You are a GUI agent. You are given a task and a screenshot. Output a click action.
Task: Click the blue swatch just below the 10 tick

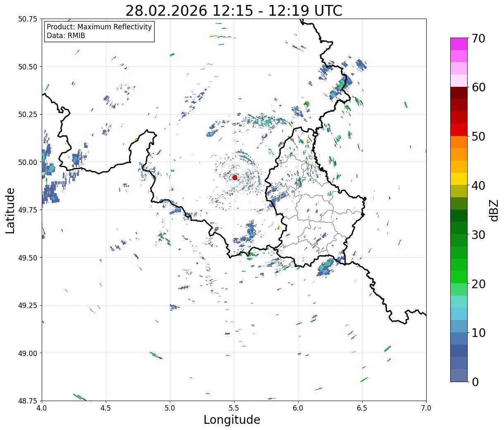(x=459, y=339)
